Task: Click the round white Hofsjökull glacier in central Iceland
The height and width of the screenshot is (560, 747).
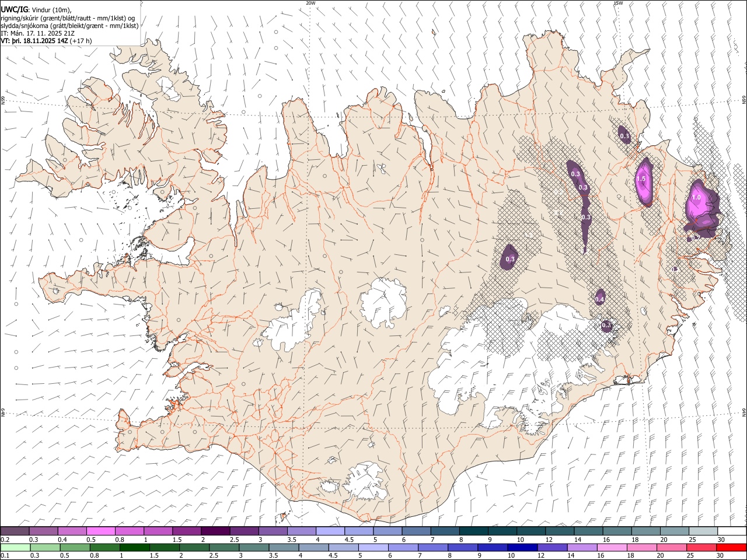Action: (383, 302)
